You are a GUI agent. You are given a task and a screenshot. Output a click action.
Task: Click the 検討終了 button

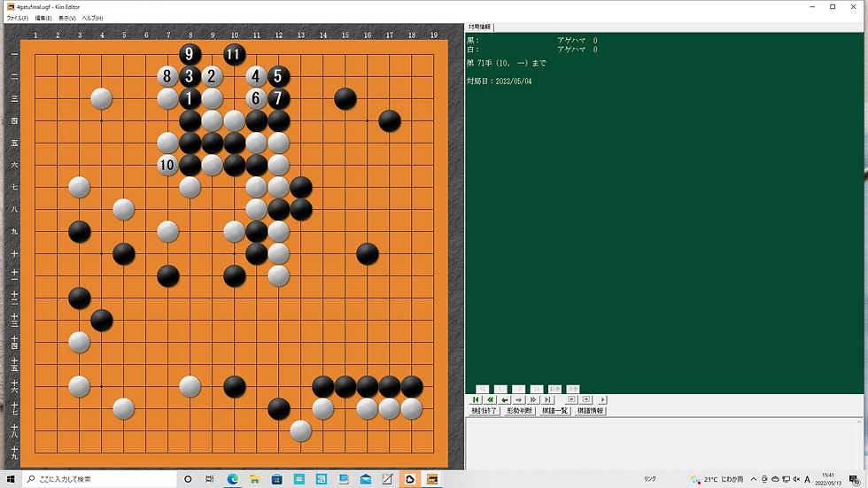[484, 411]
